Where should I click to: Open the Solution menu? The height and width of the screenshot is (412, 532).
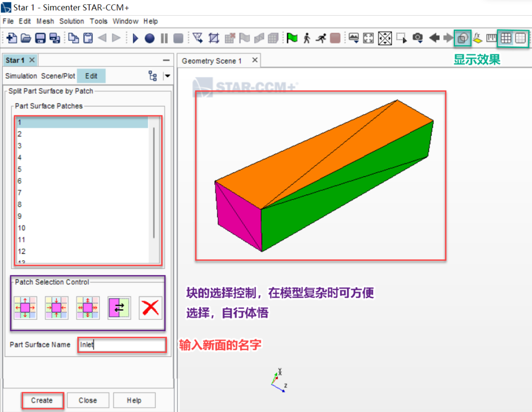pyautogui.click(x=71, y=21)
